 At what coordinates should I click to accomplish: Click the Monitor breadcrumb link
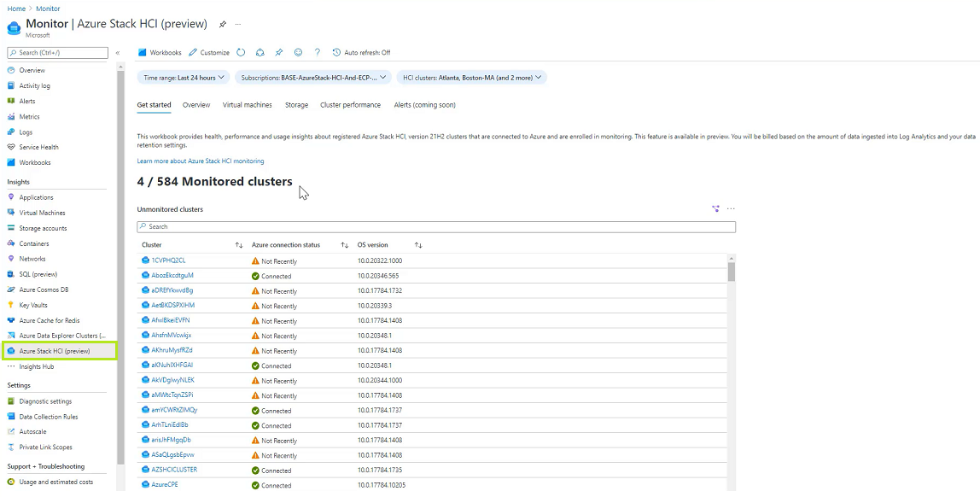coord(48,9)
